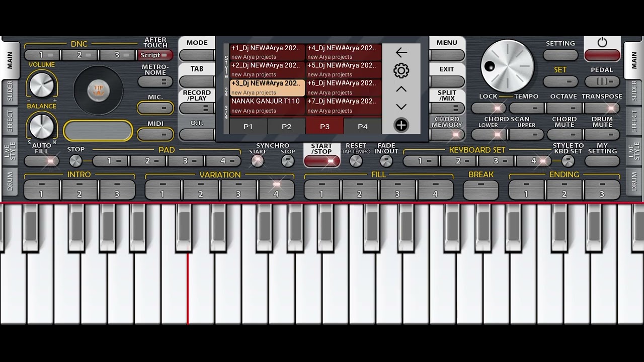This screenshot has width=644, height=362.
Task: Select DNC button 3
Action: click(x=118, y=55)
